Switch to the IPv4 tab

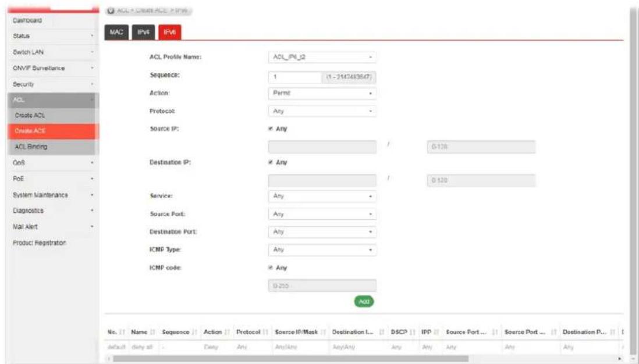point(143,32)
